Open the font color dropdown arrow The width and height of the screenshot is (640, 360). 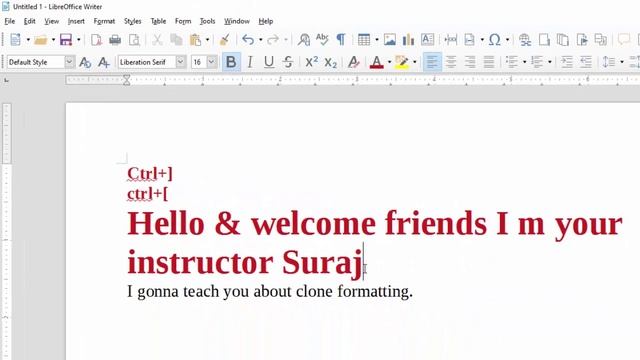[x=389, y=62]
